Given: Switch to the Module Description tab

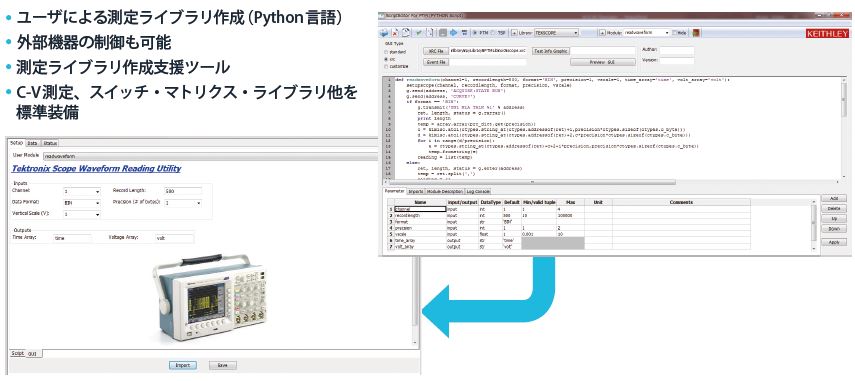Looking at the screenshot, I should [x=445, y=192].
